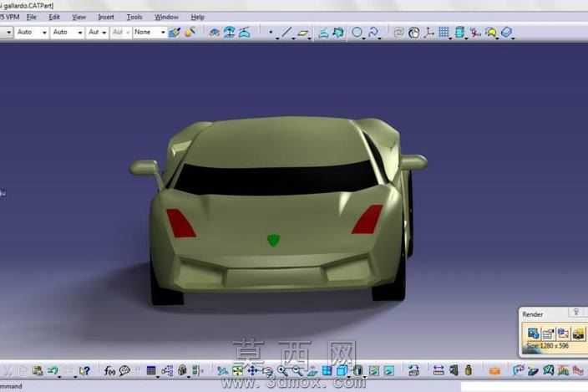Screen dimensions: 588x392
Task: Open the Insert menu
Action: [106, 17]
